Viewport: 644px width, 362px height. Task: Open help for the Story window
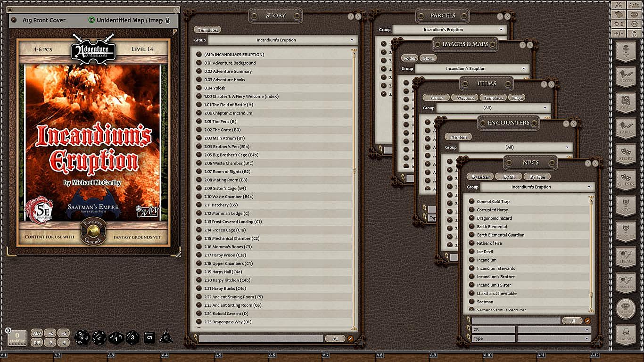click(351, 16)
